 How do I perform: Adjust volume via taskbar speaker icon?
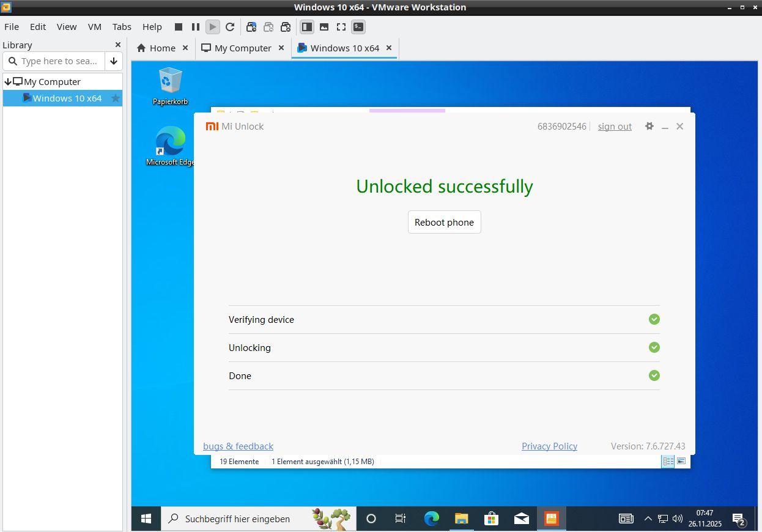tap(678, 519)
